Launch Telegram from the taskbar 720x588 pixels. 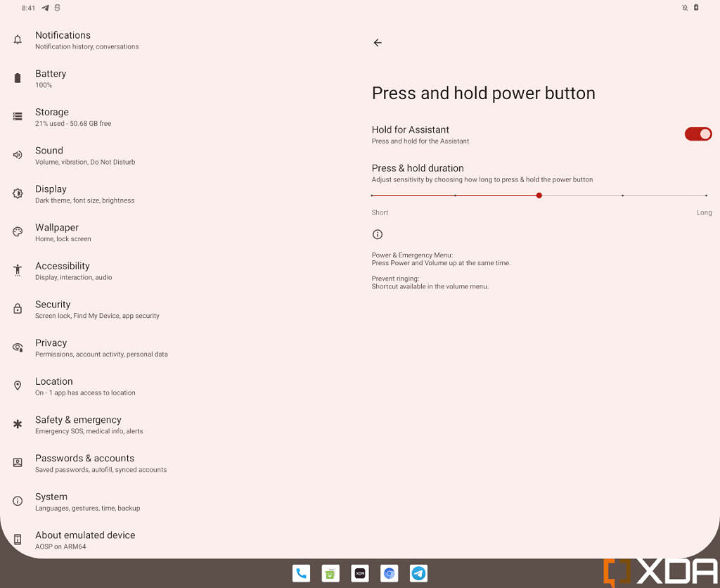418,573
